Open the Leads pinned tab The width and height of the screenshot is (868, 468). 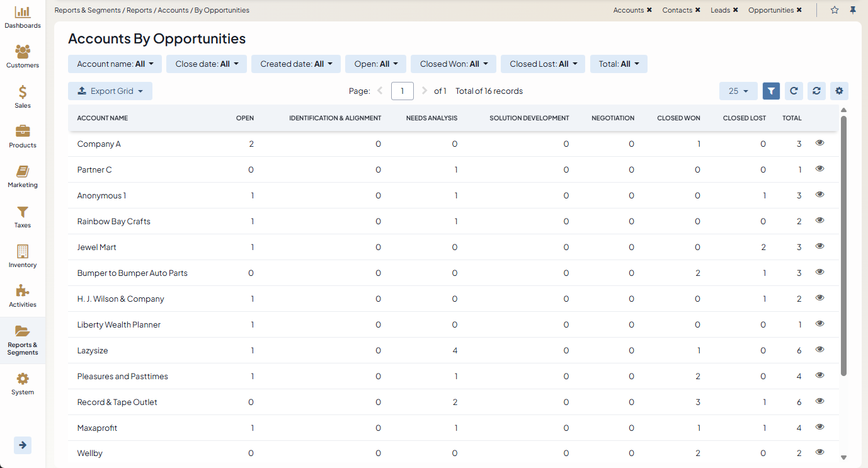click(x=720, y=10)
